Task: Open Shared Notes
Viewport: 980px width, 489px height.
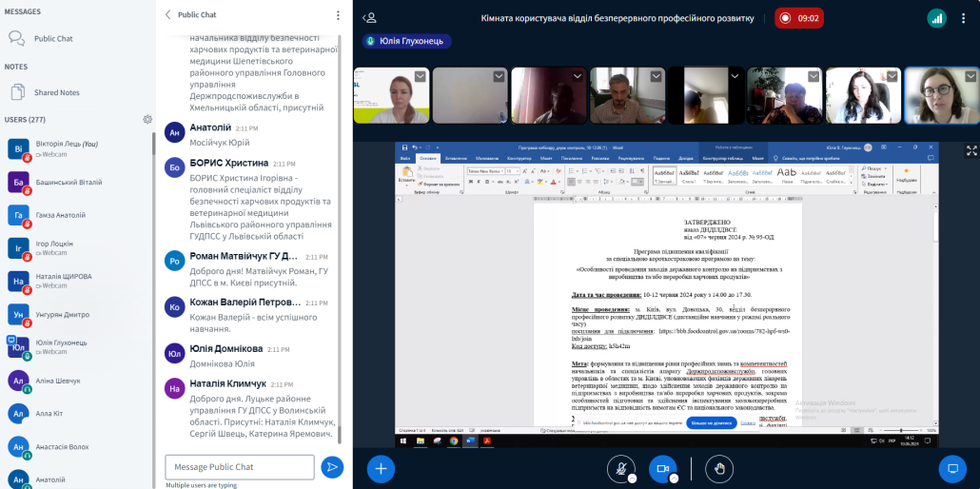Action: pyautogui.click(x=56, y=92)
